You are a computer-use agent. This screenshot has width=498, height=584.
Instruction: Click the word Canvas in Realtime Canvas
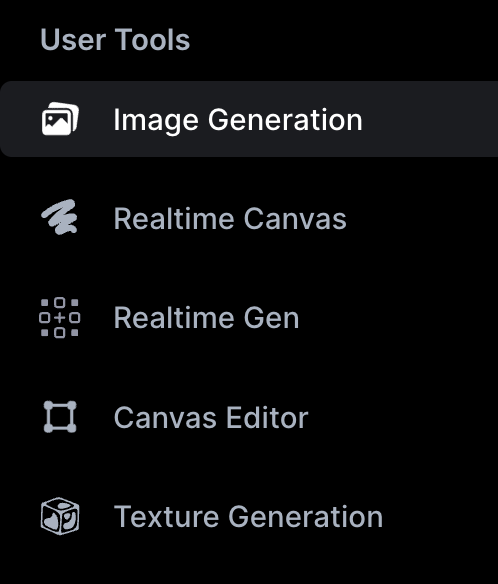[295, 219]
